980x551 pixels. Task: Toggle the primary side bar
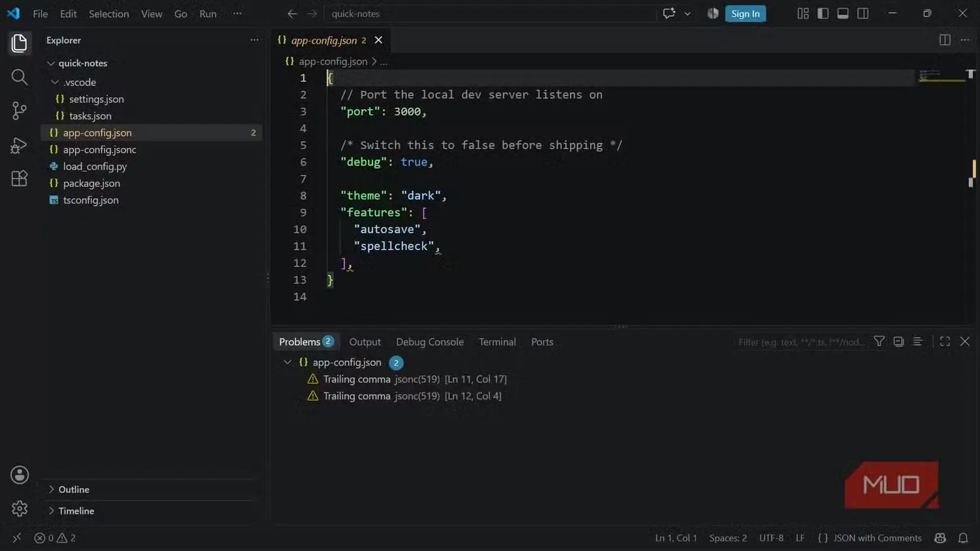[823, 14]
